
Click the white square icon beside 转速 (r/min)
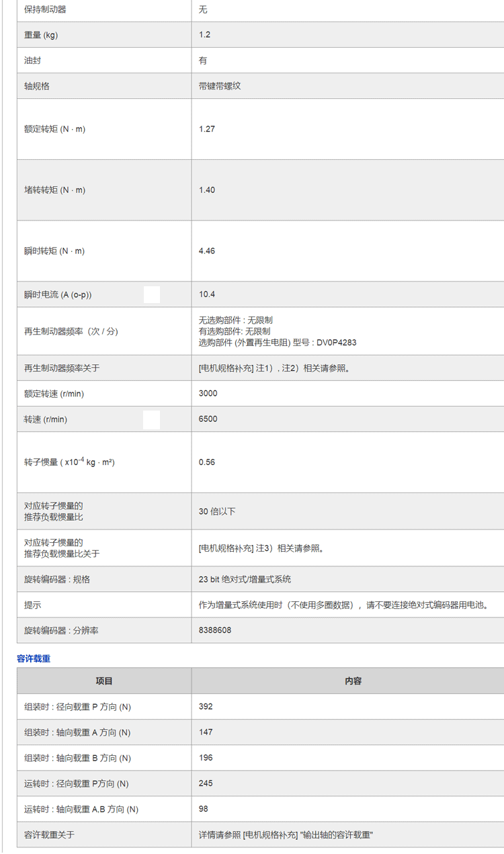coord(151,419)
